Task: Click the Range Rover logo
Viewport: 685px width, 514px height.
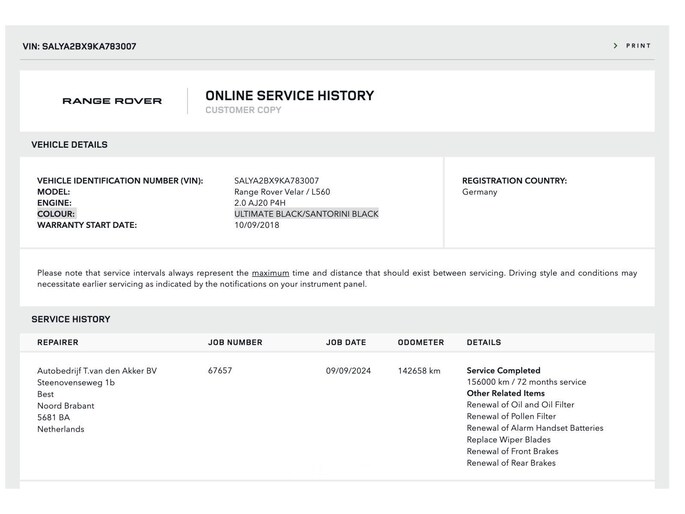Action: (x=112, y=101)
